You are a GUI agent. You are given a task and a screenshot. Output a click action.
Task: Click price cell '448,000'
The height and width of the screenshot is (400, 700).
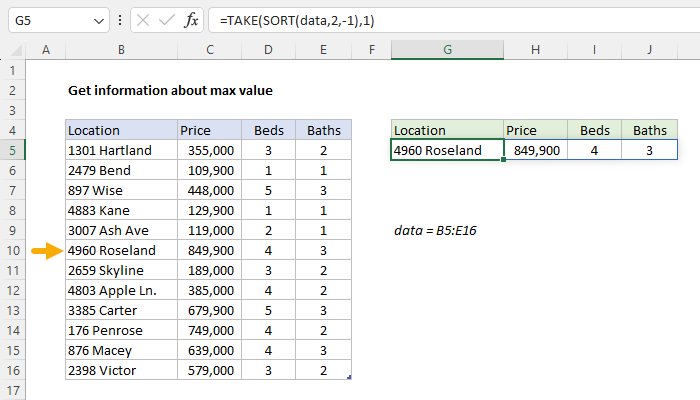point(209,190)
